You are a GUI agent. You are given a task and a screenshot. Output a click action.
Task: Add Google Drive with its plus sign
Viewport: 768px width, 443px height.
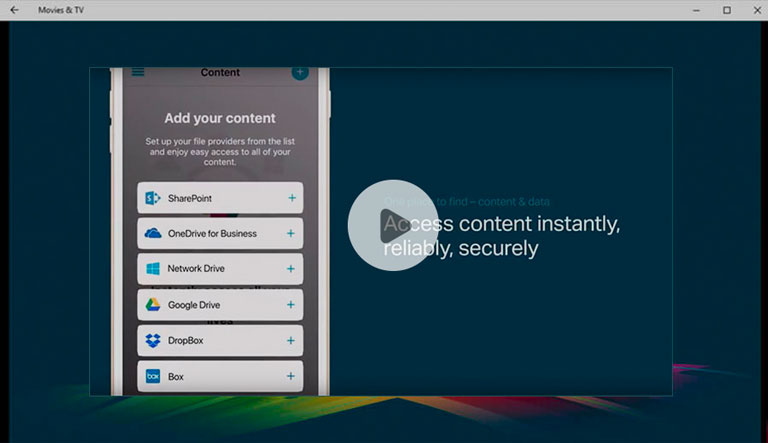click(291, 305)
